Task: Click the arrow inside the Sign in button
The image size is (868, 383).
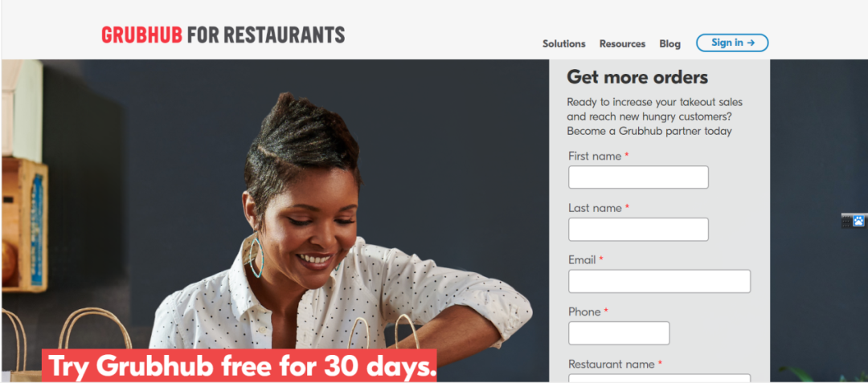Action: (751, 43)
